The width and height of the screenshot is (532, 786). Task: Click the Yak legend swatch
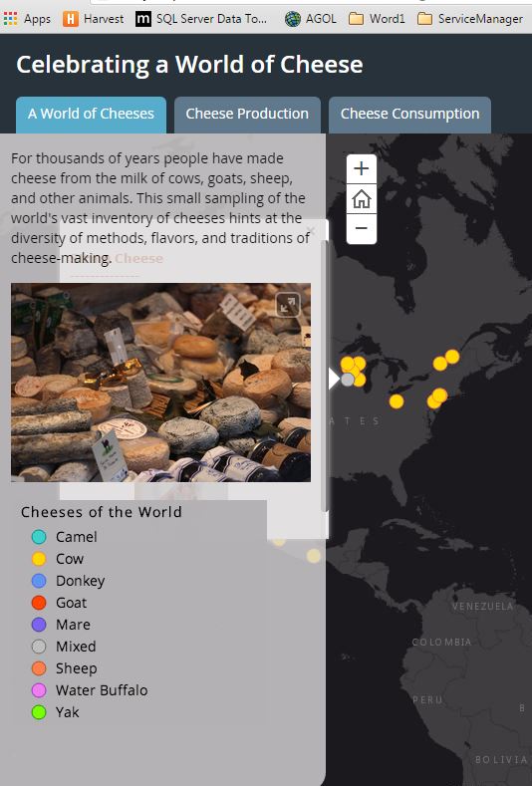(x=39, y=712)
